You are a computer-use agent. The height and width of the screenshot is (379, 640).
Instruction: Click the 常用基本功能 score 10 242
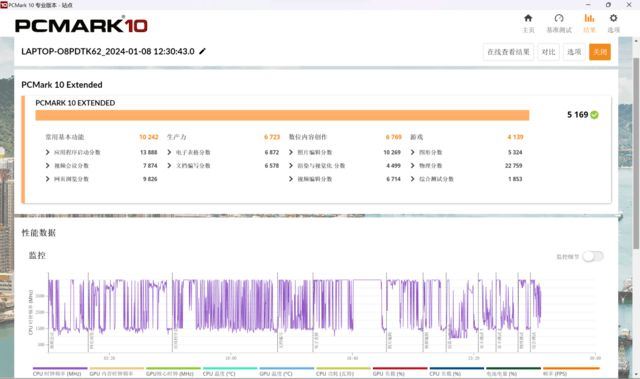[149, 137]
